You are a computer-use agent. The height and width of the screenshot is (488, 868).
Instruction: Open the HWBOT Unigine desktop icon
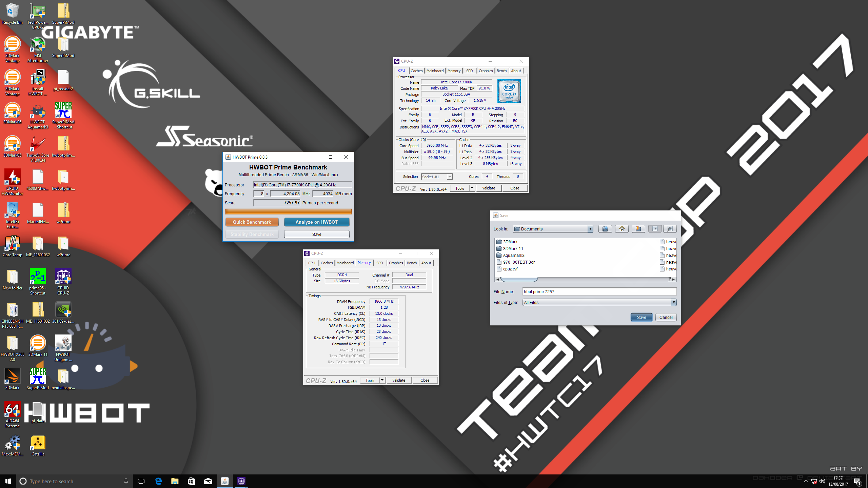point(63,348)
